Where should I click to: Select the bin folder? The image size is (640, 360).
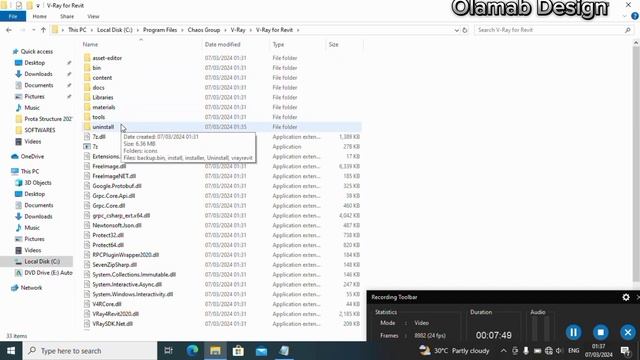point(96,68)
